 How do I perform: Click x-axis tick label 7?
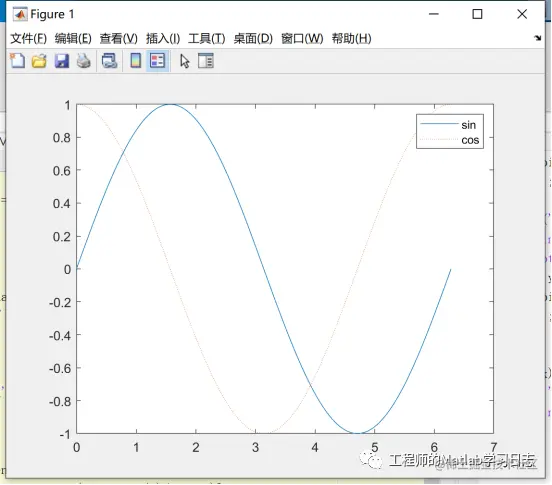click(494, 447)
